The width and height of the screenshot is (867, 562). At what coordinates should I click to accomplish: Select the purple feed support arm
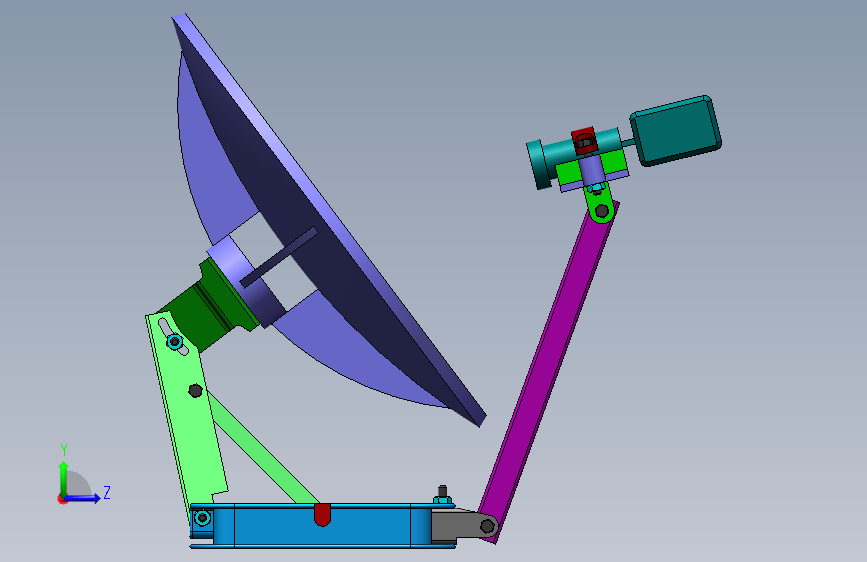[x=547, y=371]
